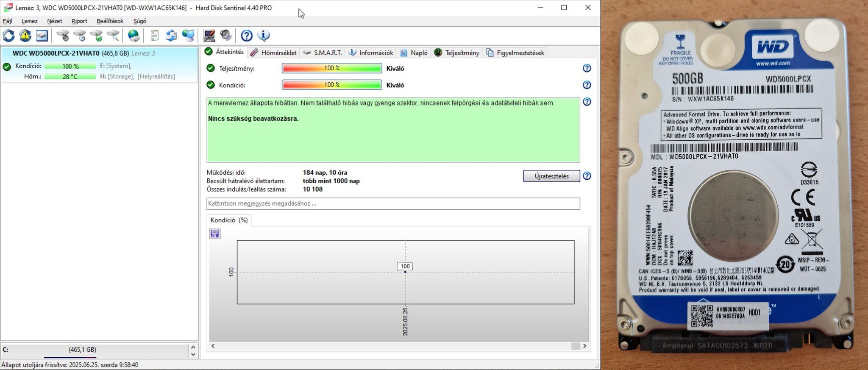This screenshot has height=370, width=868.
Task: Click the blue question mark Help toolbar icon
Action: [x=247, y=36]
